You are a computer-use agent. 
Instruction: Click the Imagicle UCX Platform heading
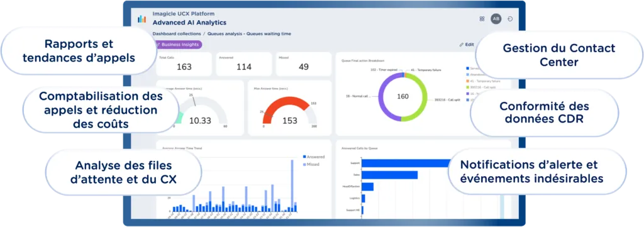[x=183, y=14]
